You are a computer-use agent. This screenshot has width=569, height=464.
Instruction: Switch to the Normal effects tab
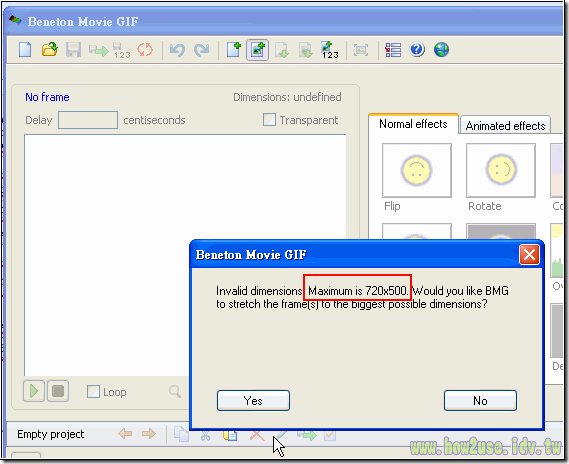coord(413,124)
